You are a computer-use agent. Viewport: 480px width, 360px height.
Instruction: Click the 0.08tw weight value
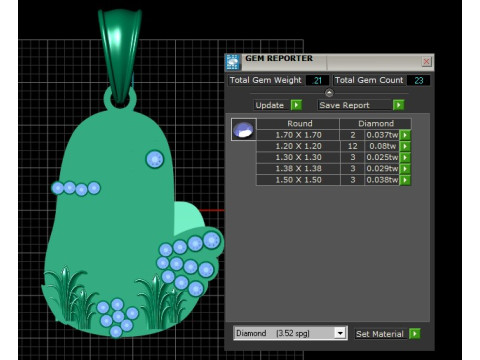point(383,146)
